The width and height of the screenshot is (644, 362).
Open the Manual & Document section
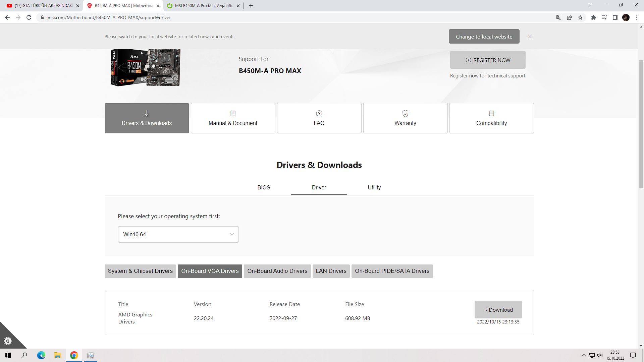point(233,118)
